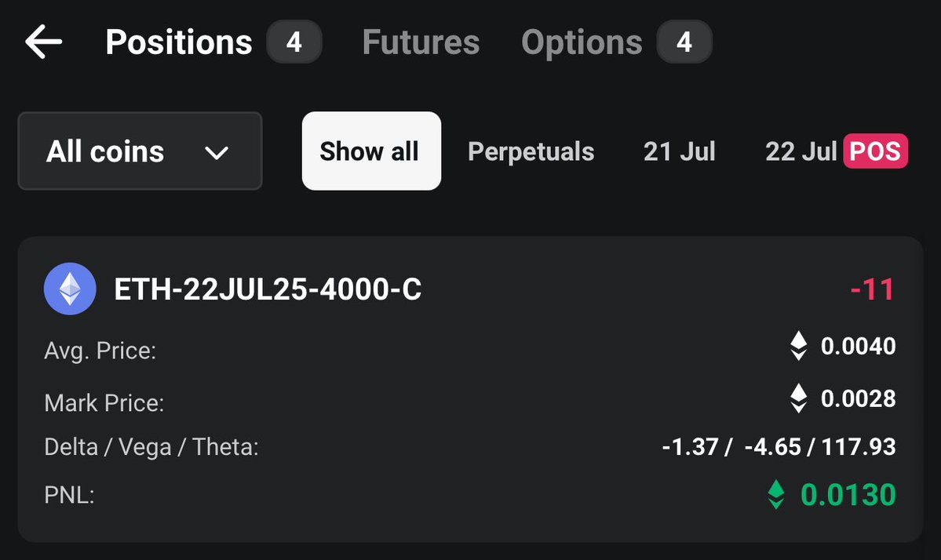Filter positions by 21 Jul expiry

coord(680,151)
